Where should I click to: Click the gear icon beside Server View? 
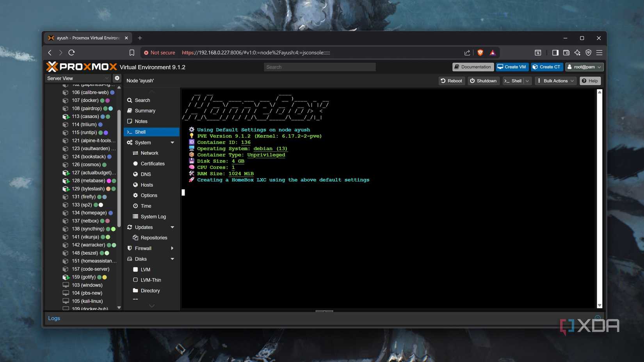click(x=117, y=78)
